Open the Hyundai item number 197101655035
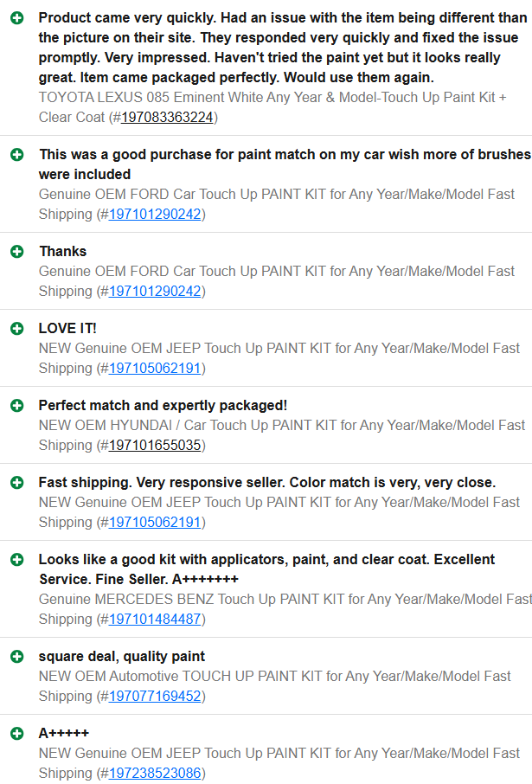Image resolution: width=532 pixels, height=784 pixels. pos(155,446)
